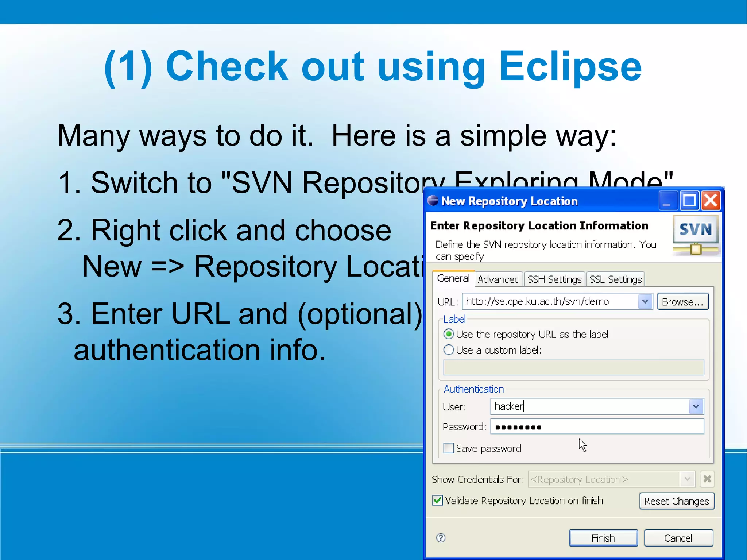The height and width of the screenshot is (560, 747).
Task: Select 'Use the repository URL as the label'
Action: point(449,334)
